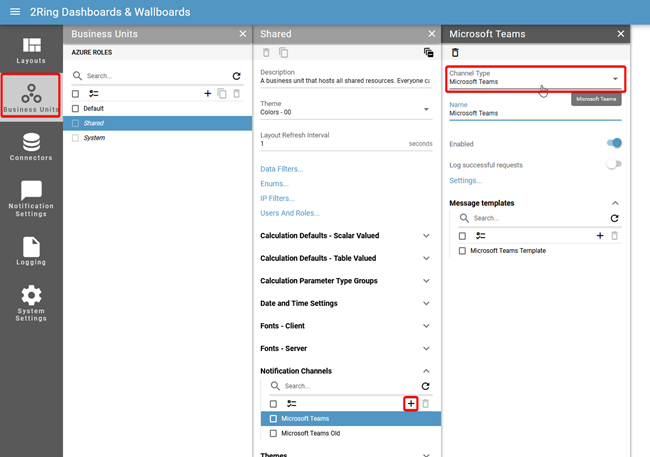Open the Data Filters link

coord(281,169)
